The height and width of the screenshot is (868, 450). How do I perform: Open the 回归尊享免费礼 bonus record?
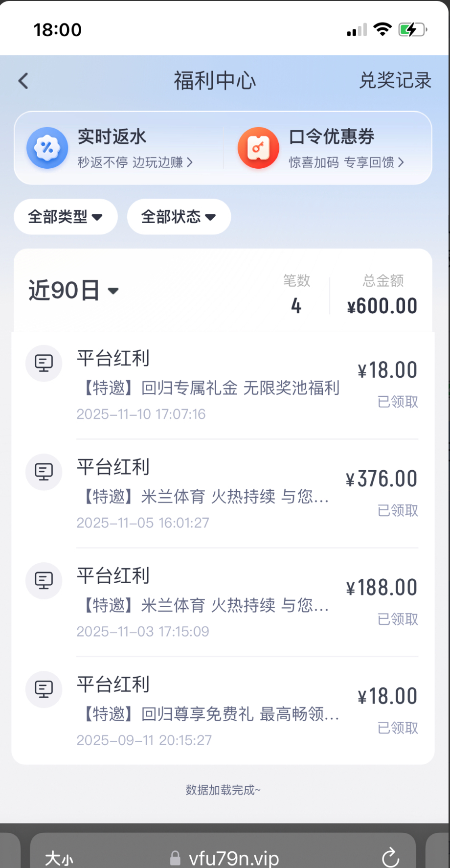(x=208, y=714)
